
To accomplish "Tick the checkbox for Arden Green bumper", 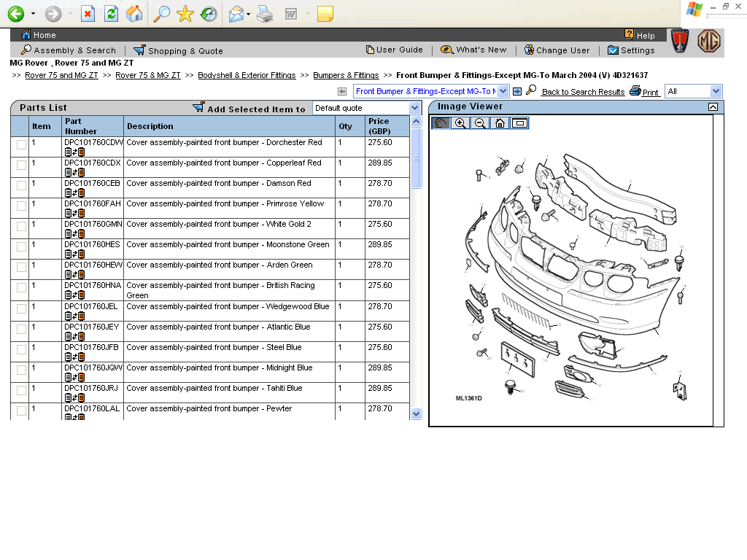I will tap(21, 268).
